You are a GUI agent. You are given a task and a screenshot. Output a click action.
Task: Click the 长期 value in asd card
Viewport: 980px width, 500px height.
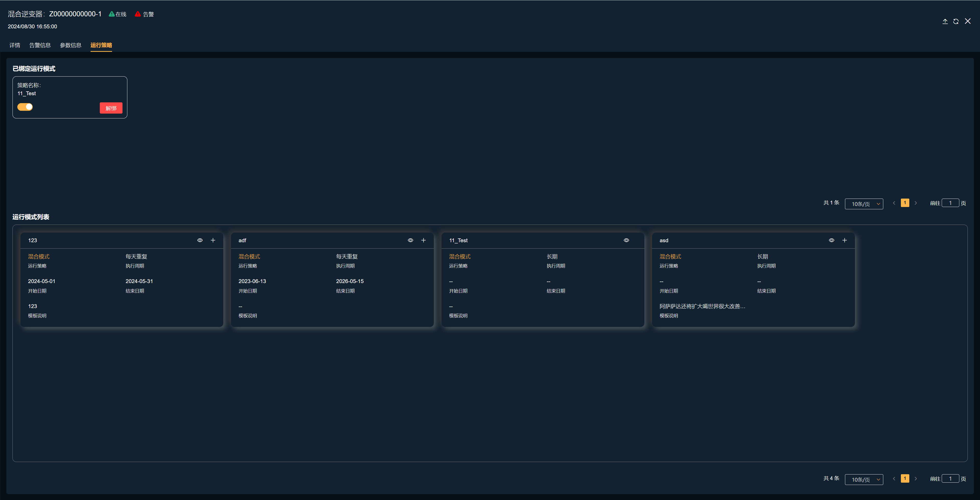pos(762,257)
